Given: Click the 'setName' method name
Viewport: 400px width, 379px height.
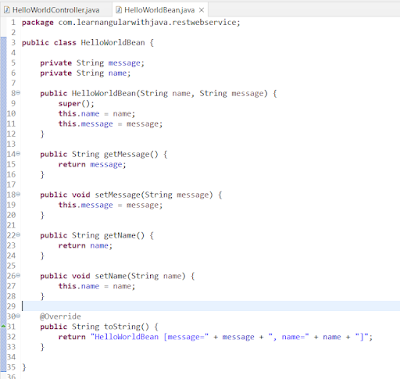Looking at the screenshot, I should (x=111, y=276).
